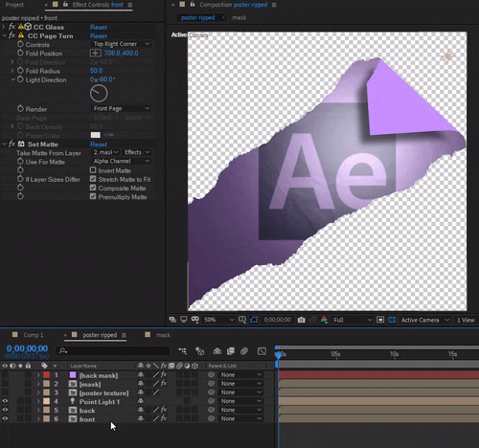The image size is (479, 448).
Task: Expand the poster texture layer twirl
Action: [38, 392]
